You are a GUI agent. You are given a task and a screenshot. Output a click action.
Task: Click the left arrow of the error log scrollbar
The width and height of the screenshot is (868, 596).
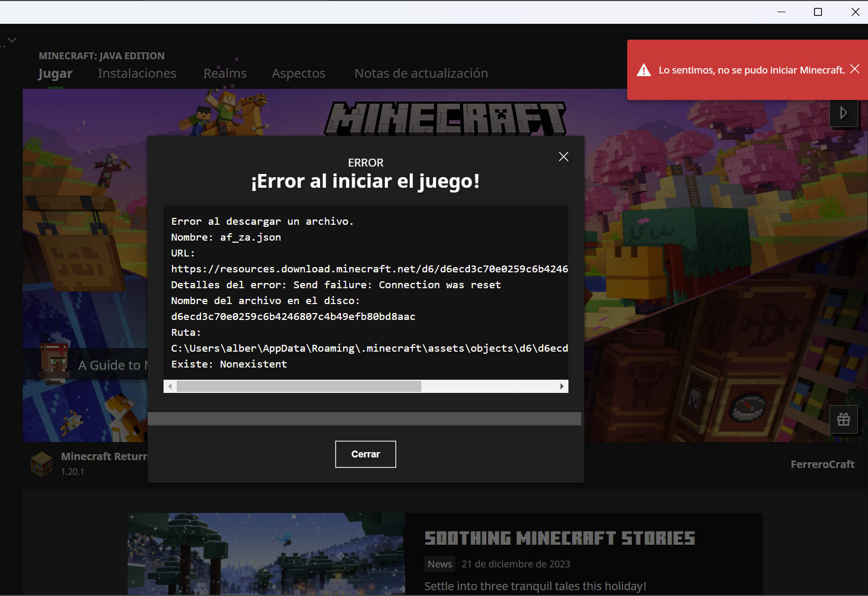pyautogui.click(x=170, y=387)
